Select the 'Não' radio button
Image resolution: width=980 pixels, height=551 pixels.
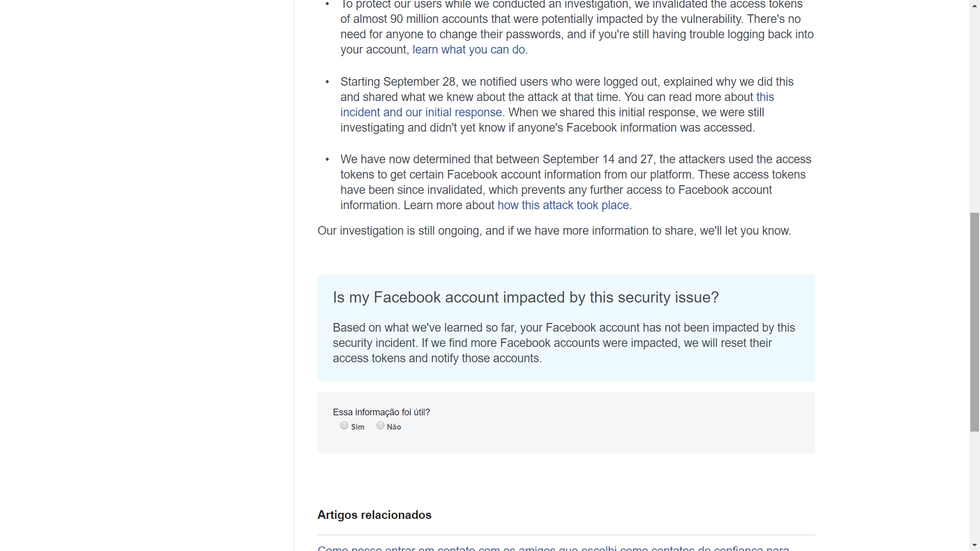coord(380,425)
